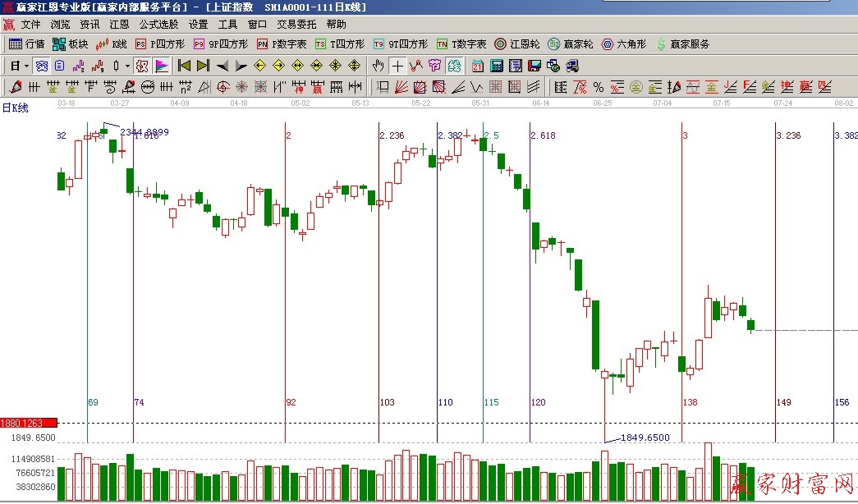Open the 行情 market quotes view
This screenshot has width=858, height=504.
(x=26, y=44)
